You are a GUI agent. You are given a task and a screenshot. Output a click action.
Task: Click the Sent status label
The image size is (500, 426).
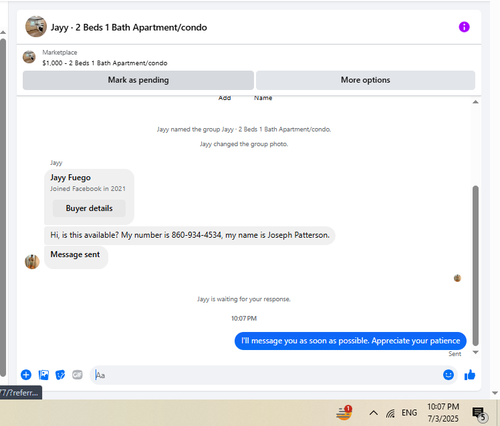455,354
